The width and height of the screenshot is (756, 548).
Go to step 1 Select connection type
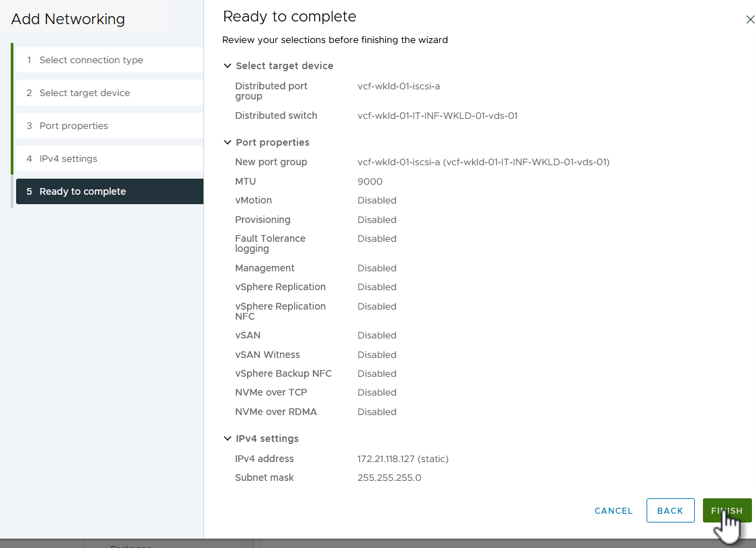pyautogui.click(x=91, y=60)
